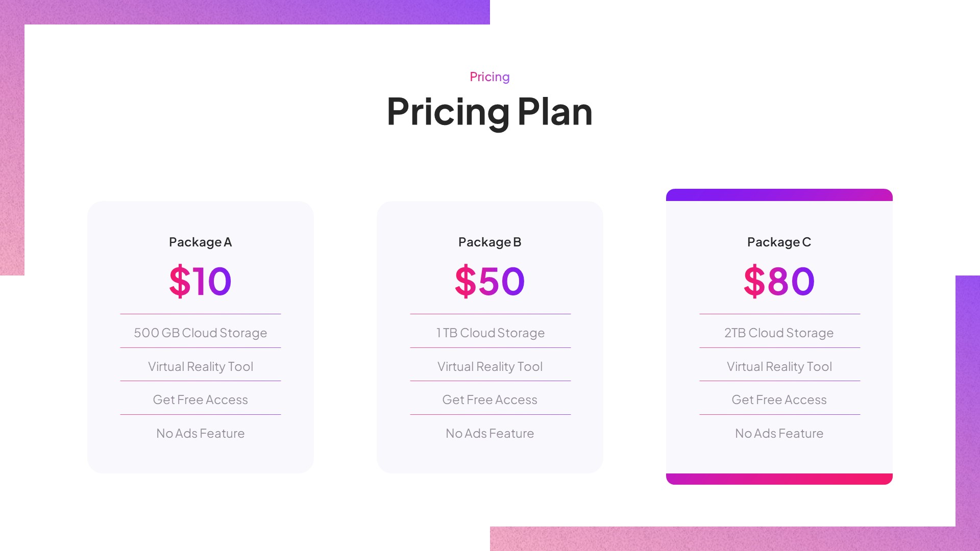Click "500 GB Cloud Storage" feature
The image size is (980, 551).
point(200,333)
